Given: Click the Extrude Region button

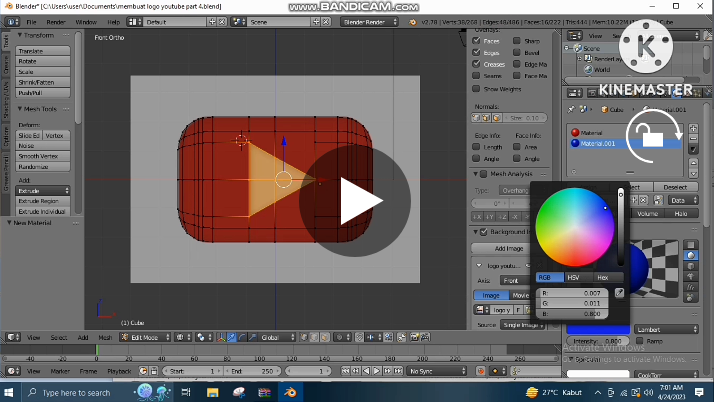Looking at the screenshot, I should point(43,201).
